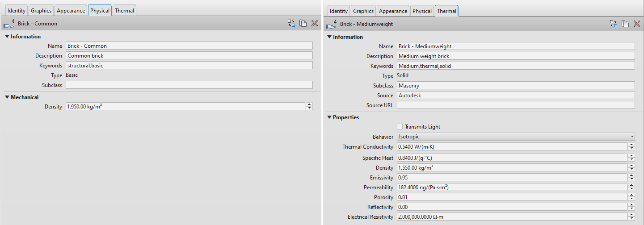644x225 pixels.
Task: Decrease Permeability value
Action: coord(631,189)
